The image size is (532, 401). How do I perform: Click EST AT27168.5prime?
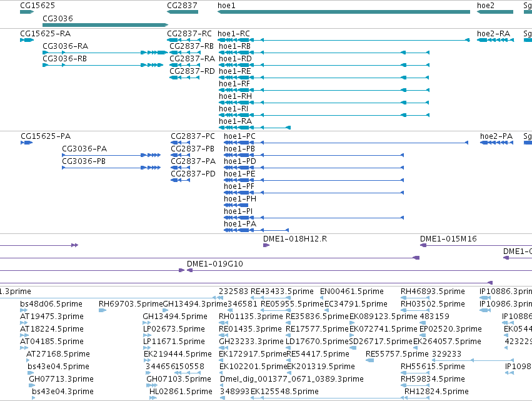coord(58,354)
